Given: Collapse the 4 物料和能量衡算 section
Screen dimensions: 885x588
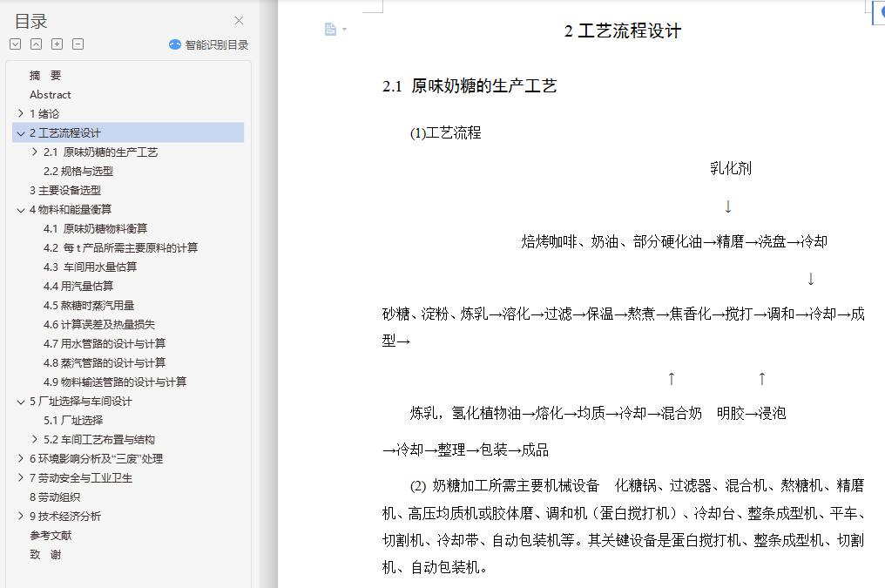Looking at the screenshot, I should pyautogui.click(x=21, y=210).
